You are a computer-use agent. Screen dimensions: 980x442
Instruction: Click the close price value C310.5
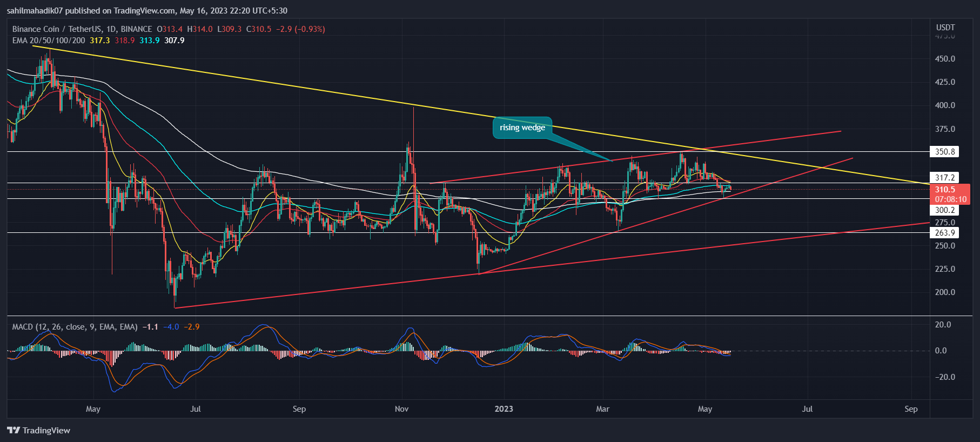[x=259, y=29]
